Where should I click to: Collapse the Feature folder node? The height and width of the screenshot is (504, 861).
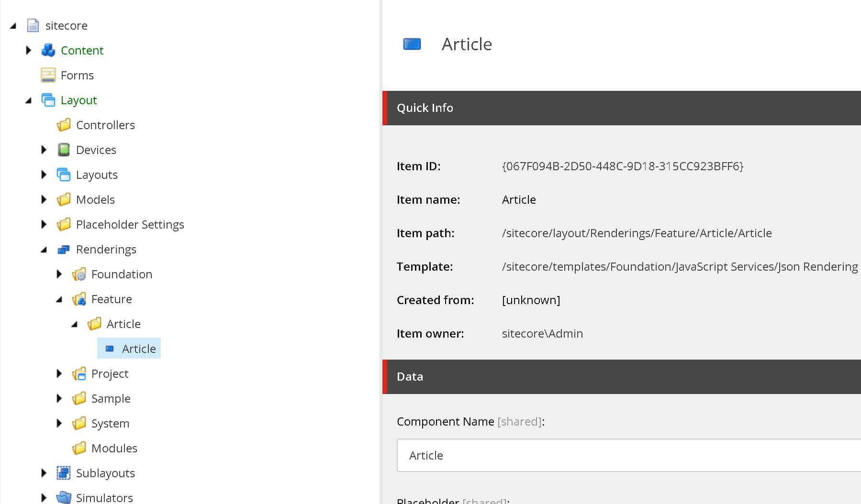click(59, 299)
